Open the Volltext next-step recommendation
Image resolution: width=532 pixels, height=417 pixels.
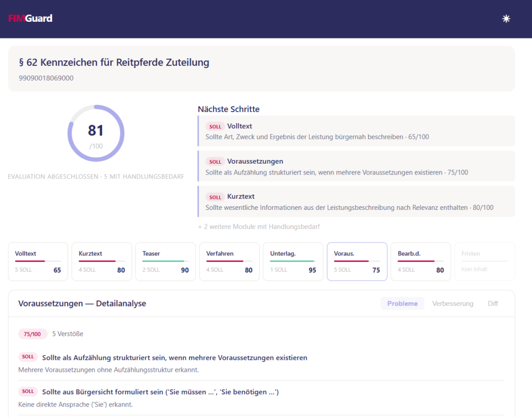(x=356, y=131)
